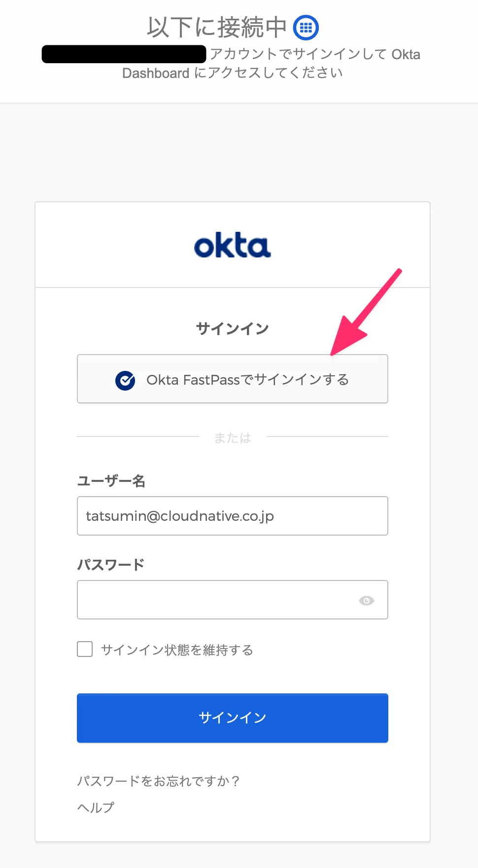Click the サインイン form heading
This screenshot has width=478, height=868.
pyautogui.click(x=233, y=328)
